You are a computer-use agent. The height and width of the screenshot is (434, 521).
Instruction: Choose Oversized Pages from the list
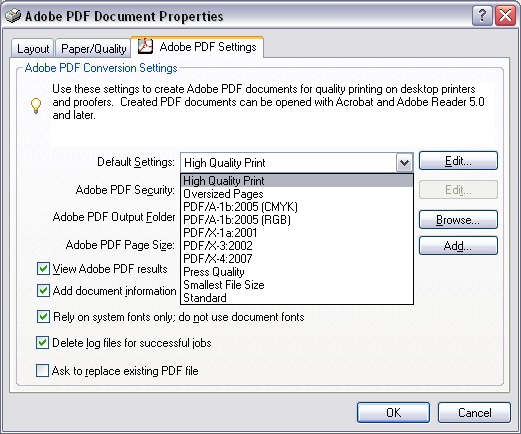[297, 194]
